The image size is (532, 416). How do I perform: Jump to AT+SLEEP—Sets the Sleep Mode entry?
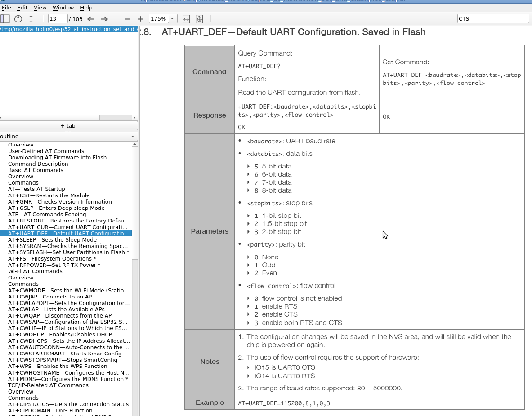(52, 240)
